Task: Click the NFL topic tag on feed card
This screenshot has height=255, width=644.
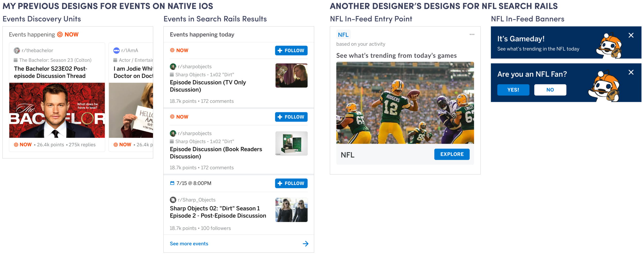Action: tap(343, 35)
